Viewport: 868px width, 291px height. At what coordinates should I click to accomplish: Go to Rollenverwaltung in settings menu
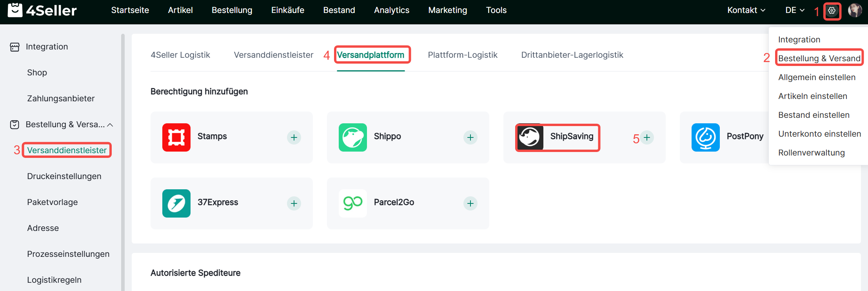point(811,153)
